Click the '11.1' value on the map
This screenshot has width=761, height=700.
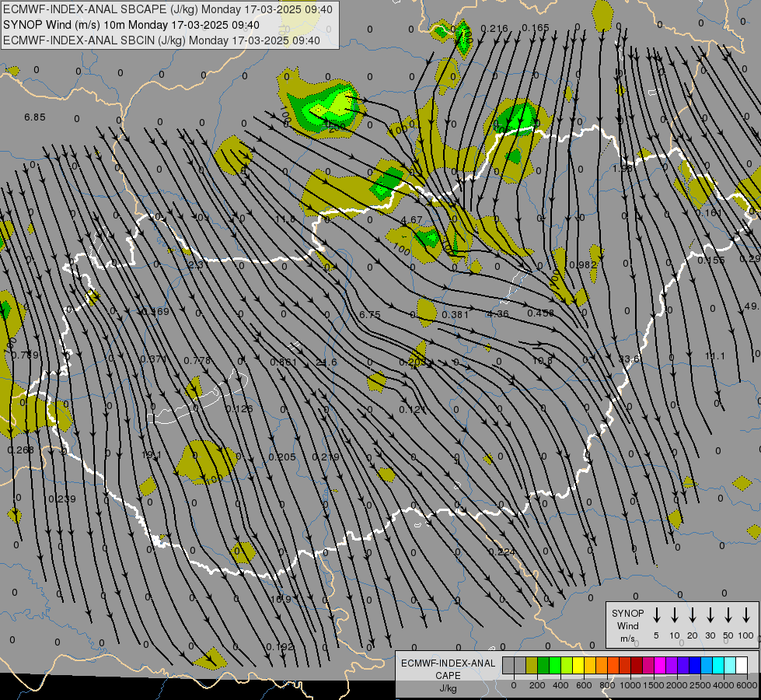715,356
